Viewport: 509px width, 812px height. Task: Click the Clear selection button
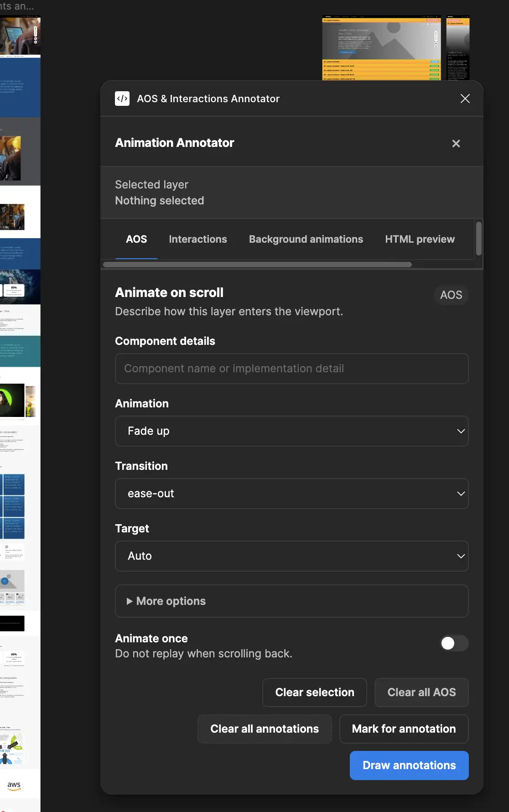[x=315, y=692]
